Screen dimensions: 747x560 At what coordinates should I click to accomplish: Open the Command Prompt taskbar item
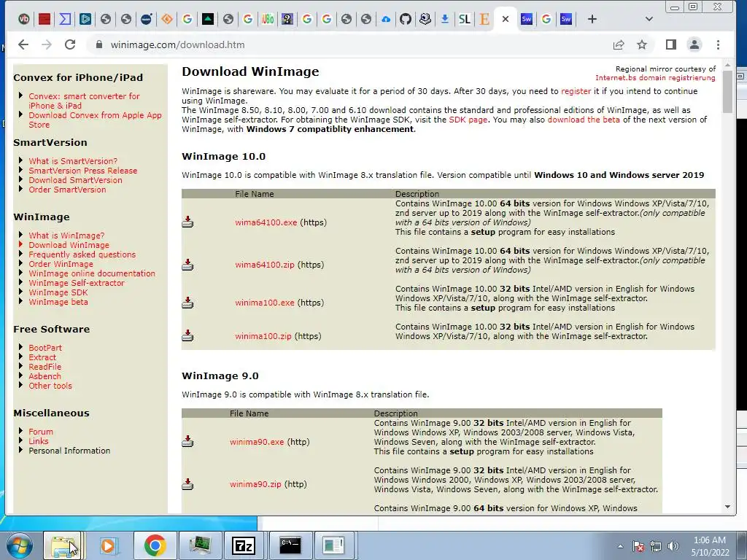[x=290, y=545]
